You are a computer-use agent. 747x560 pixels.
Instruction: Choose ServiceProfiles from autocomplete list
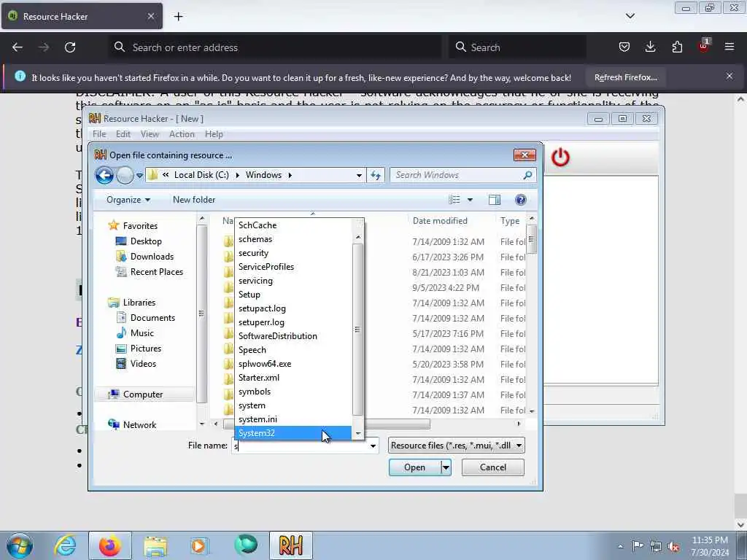pos(293,267)
